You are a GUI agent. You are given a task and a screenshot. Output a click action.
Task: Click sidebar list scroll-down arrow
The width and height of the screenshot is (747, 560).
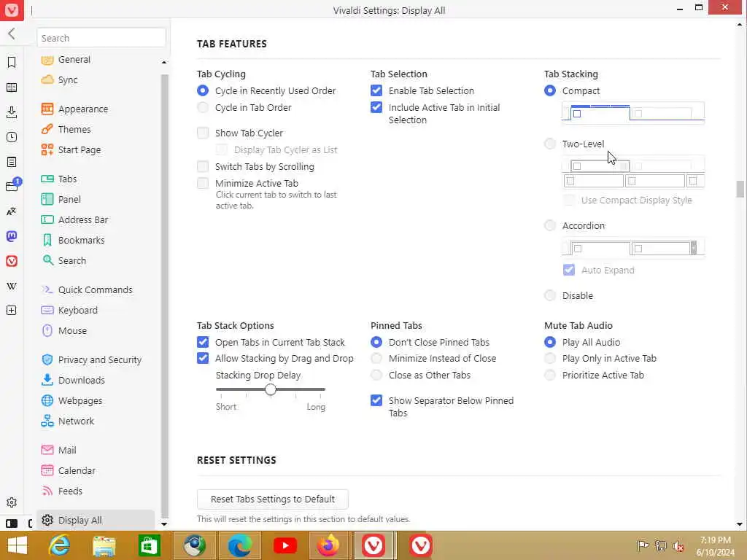164,524
